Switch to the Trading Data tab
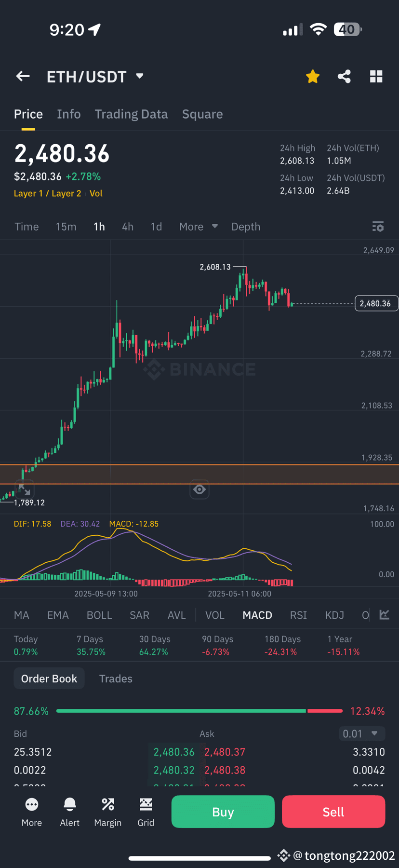The height and width of the screenshot is (868, 399). 131,114
